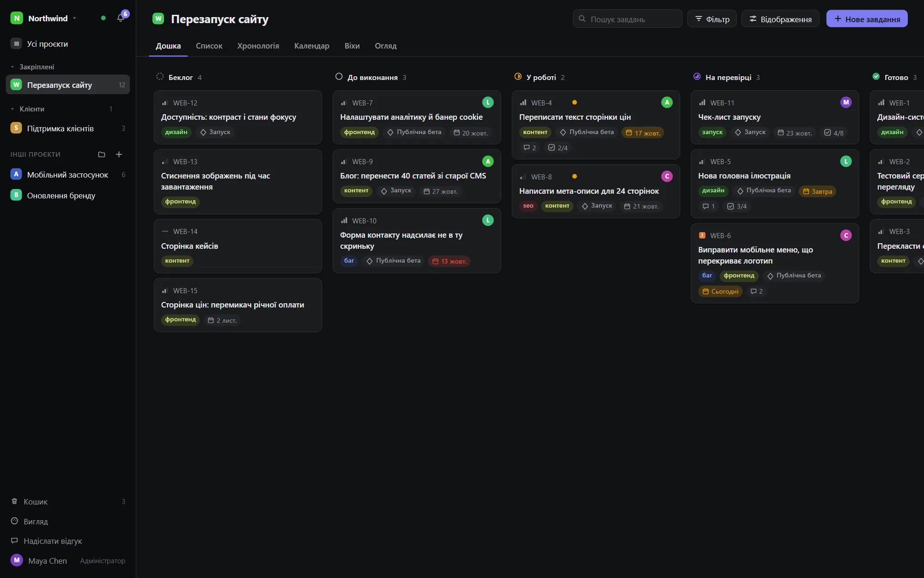Click the У роботі column status circle

(x=518, y=77)
